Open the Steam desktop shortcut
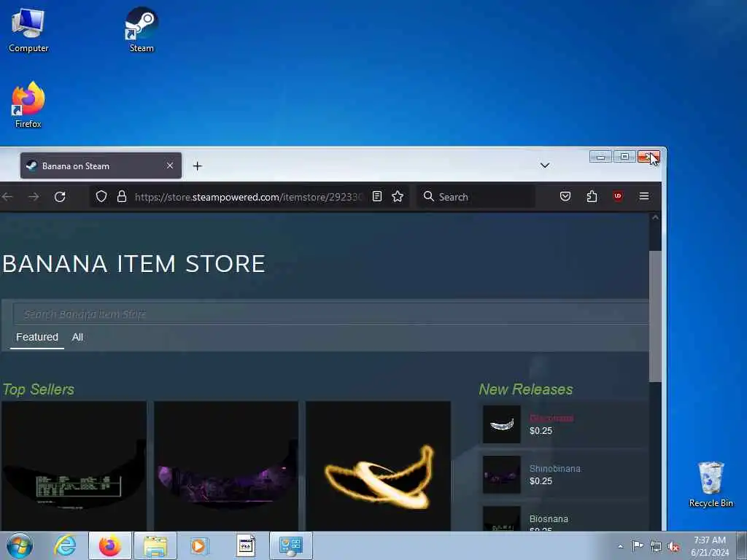747x560 pixels. coord(142,30)
